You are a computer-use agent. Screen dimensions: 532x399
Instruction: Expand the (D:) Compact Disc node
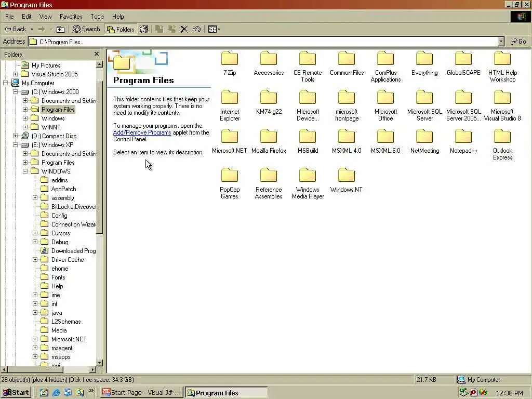click(x=15, y=136)
